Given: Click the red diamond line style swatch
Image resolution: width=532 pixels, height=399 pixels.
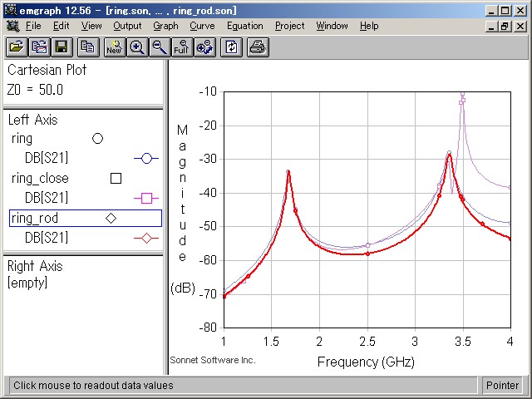Looking at the screenshot, I should point(146,239).
